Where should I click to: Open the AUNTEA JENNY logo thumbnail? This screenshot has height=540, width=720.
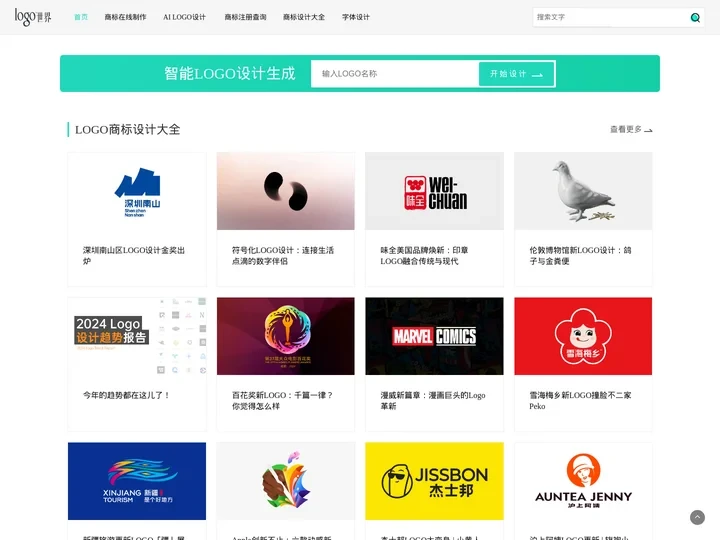tap(583, 481)
